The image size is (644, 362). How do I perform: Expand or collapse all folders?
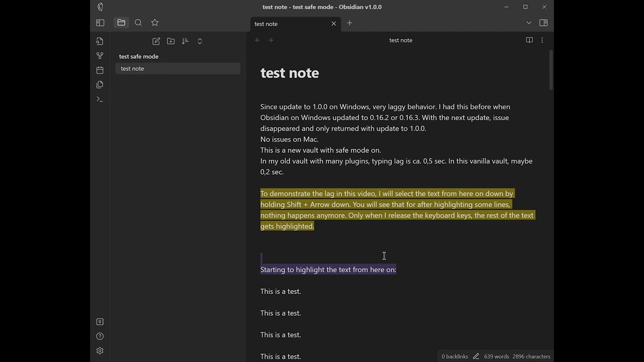pyautogui.click(x=200, y=41)
